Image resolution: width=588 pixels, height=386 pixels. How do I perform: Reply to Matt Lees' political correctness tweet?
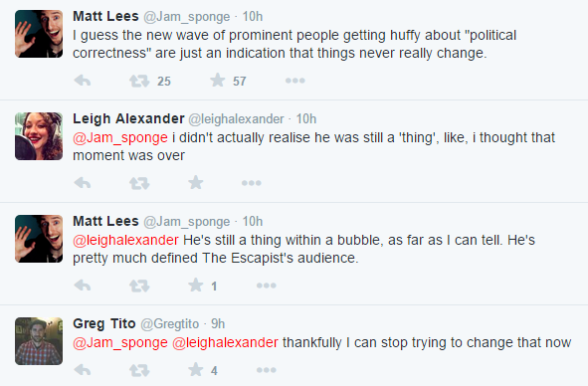83,81
